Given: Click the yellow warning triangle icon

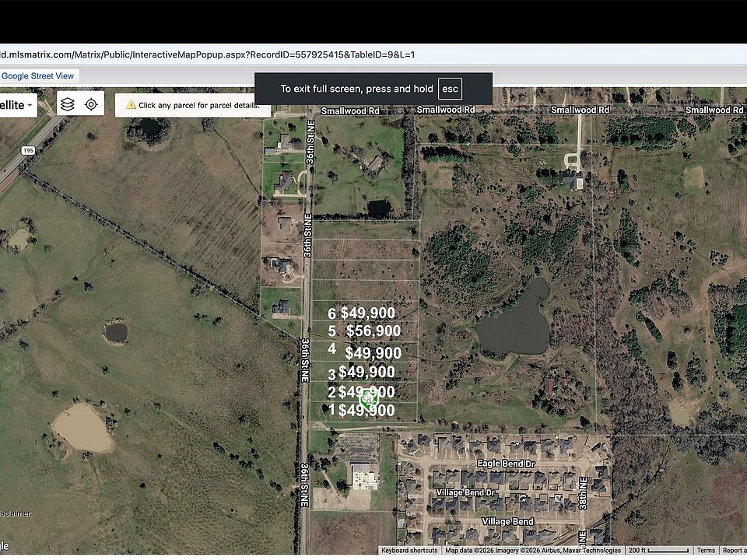Looking at the screenshot, I should [x=131, y=105].
